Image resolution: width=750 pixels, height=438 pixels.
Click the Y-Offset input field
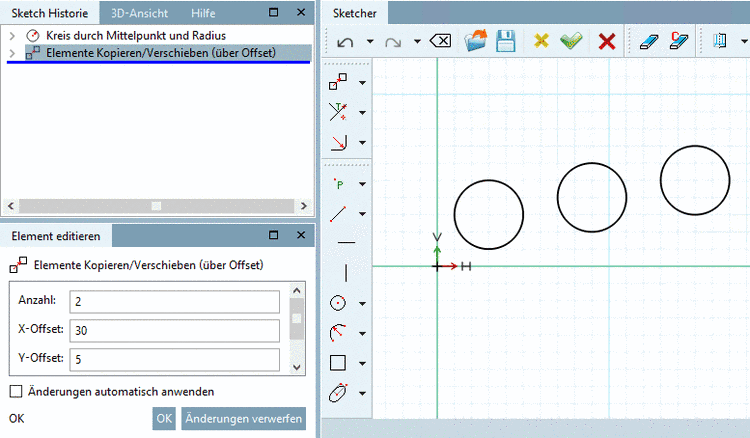pos(175,359)
